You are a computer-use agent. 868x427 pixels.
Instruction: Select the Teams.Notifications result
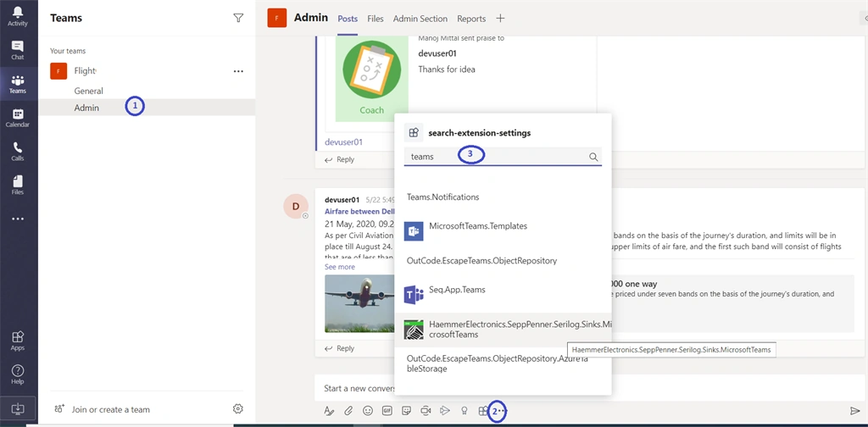click(504, 197)
